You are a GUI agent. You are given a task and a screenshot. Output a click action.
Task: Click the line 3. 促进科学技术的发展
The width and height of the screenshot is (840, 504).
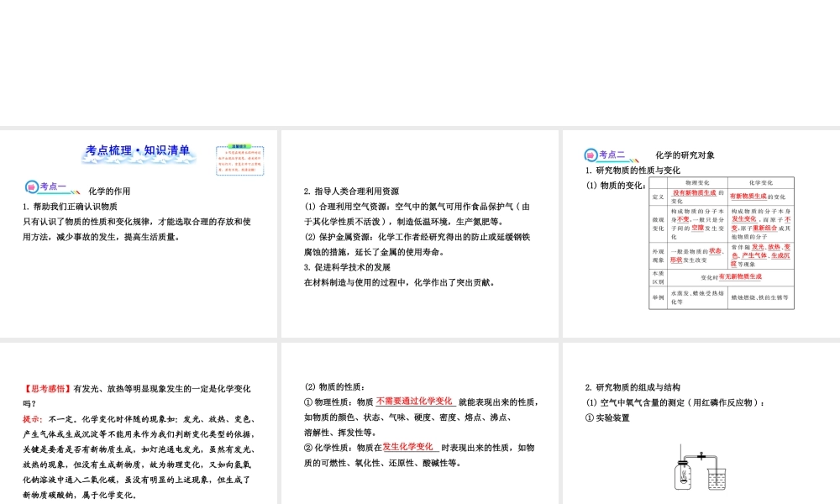pyautogui.click(x=347, y=267)
